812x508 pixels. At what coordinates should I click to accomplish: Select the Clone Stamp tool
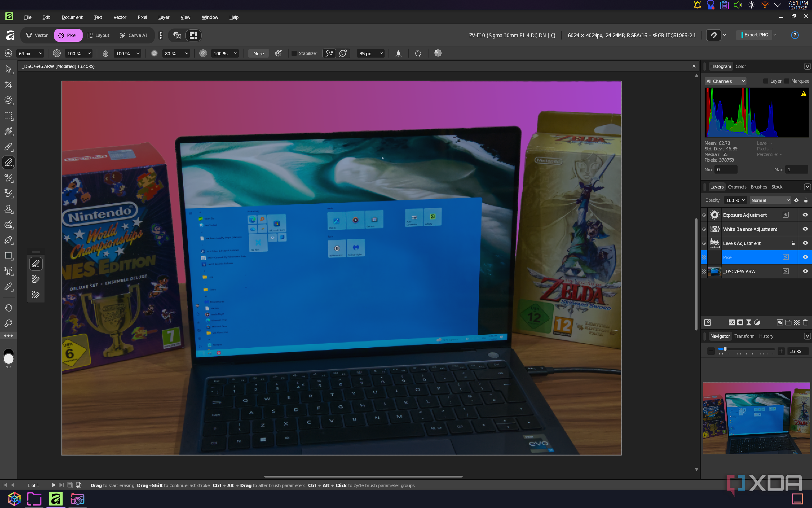click(x=8, y=209)
